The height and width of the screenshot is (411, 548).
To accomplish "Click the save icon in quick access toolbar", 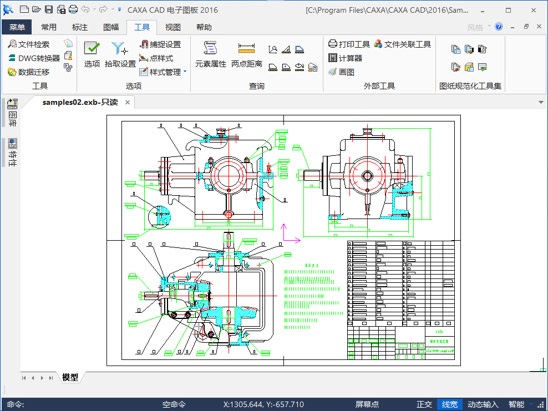I will 49,9.
